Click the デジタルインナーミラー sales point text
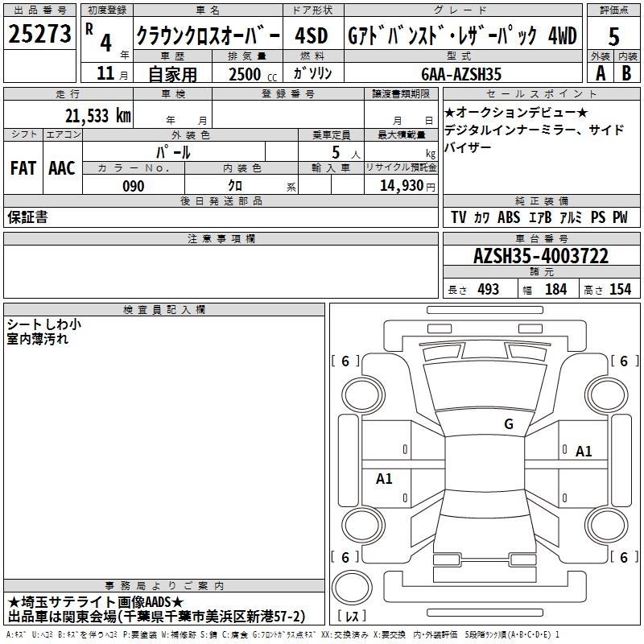Viewport: 644px width, 644px height. 510,130
